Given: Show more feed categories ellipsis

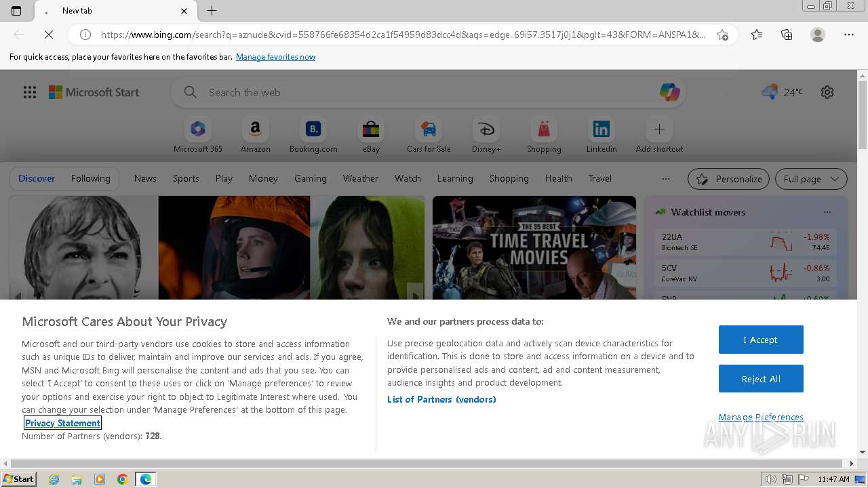Looking at the screenshot, I should 666,179.
